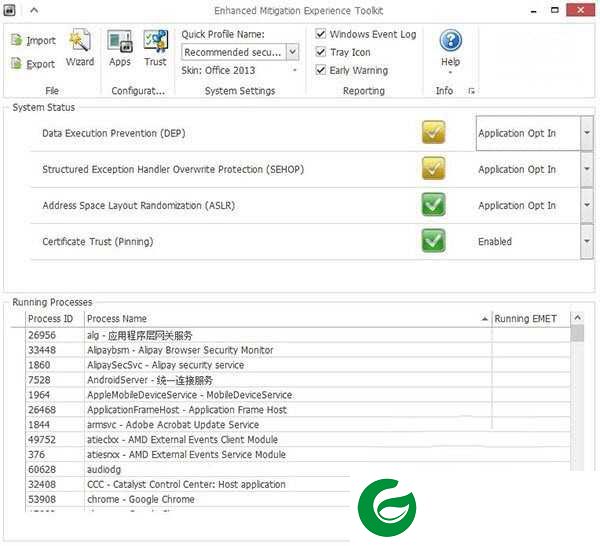The height and width of the screenshot is (546, 600).
Task: Click the DEP yellow status icon
Action: 434,132
